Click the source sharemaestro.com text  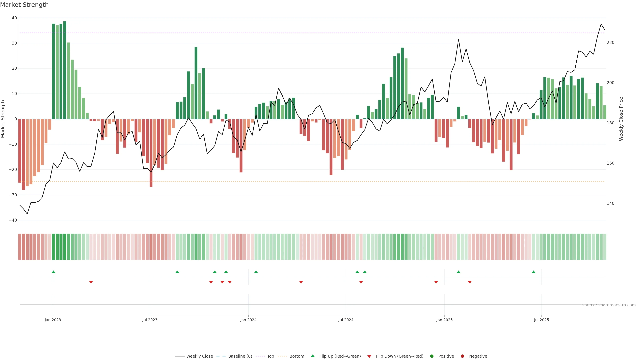point(609,305)
